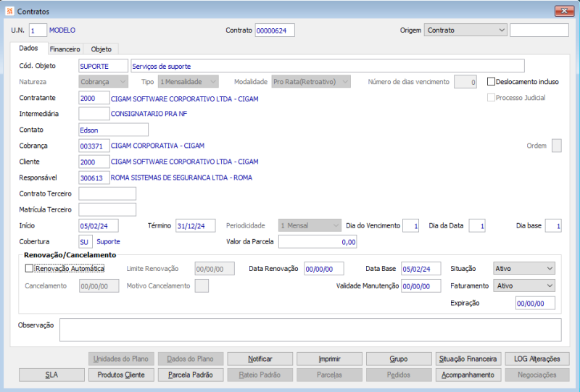Open the Situação dropdown
The width and height of the screenshot is (580, 392).
[524, 269]
